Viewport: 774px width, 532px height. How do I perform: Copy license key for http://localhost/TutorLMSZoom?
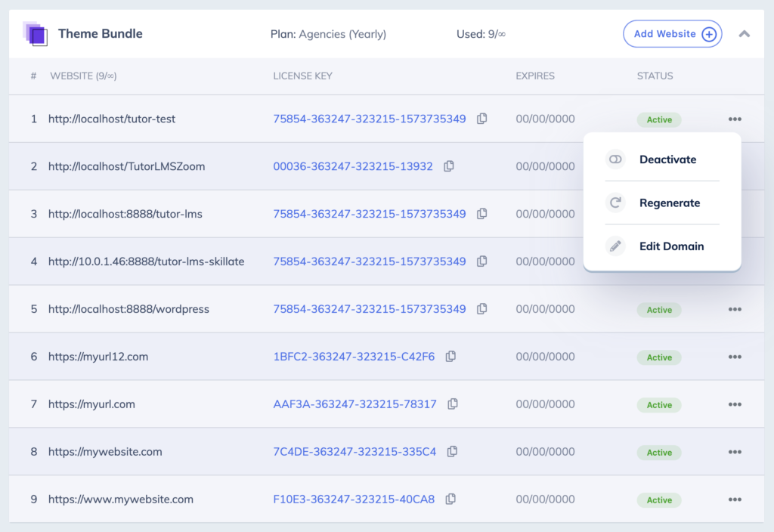point(449,166)
